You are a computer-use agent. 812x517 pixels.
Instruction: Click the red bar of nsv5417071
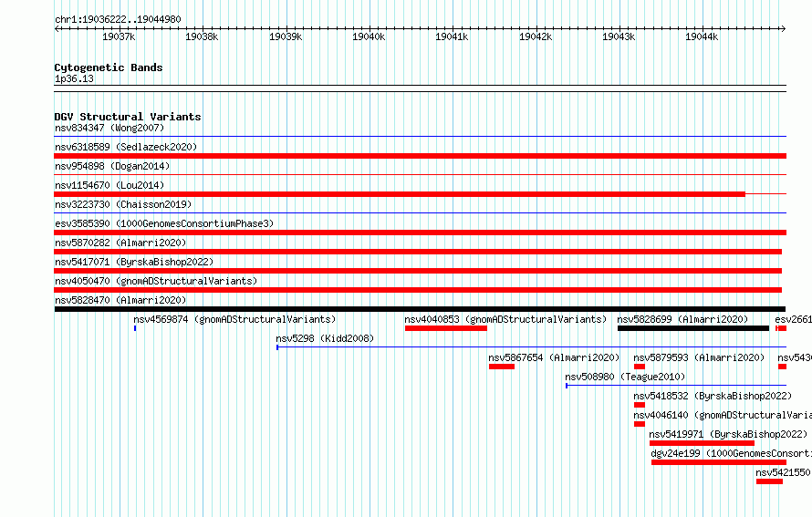pos(418,271)
